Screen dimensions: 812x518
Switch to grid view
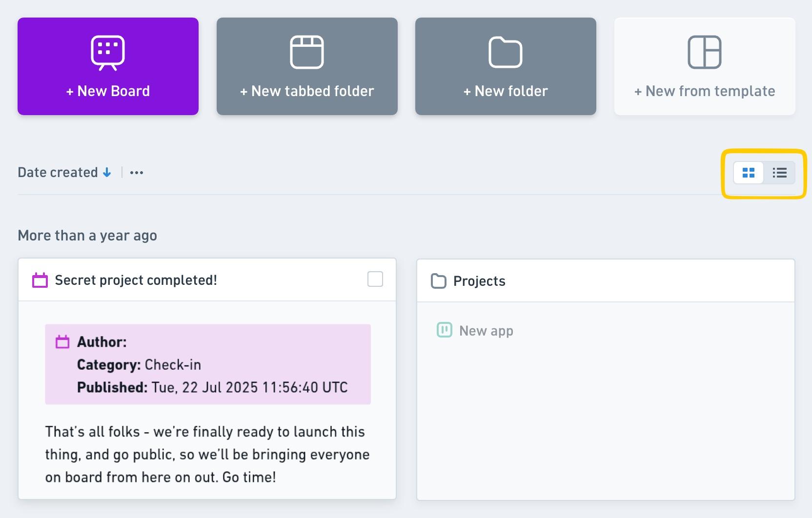(x=749, y=173)
